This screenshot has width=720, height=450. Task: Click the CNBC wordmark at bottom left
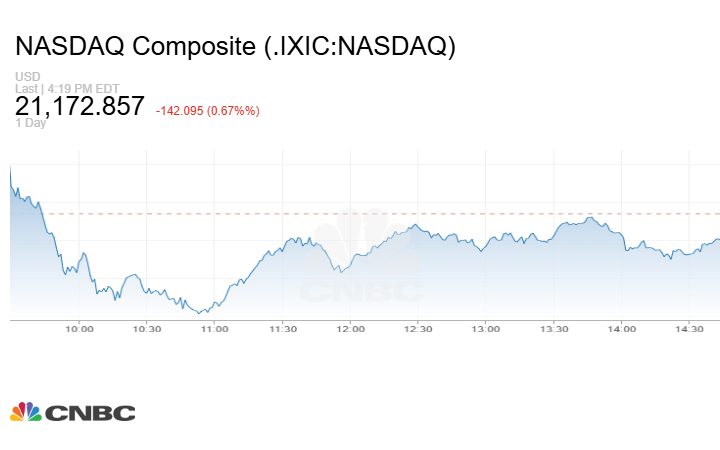[89, 413]
